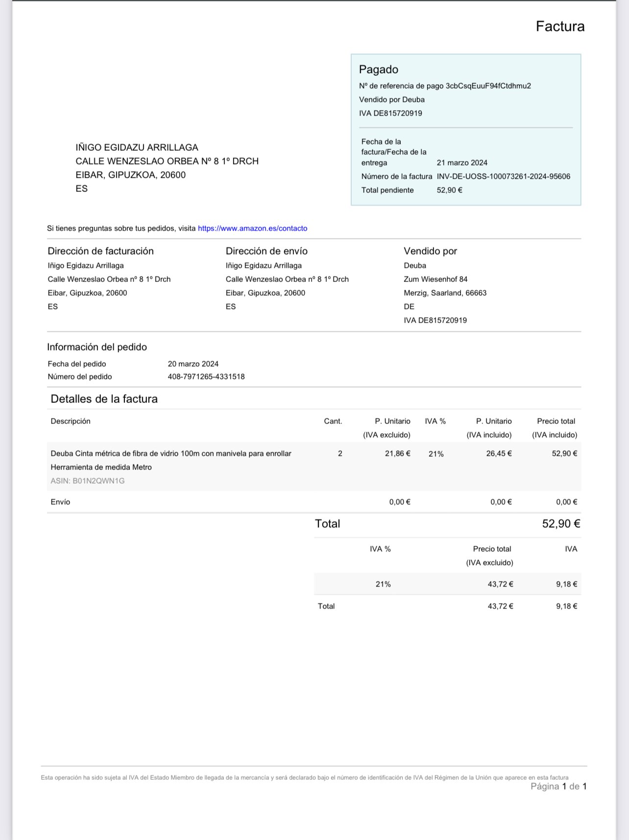629x840 pixels.
Task: Click the Página 1 de 1 footer
Action: [558, 787]
